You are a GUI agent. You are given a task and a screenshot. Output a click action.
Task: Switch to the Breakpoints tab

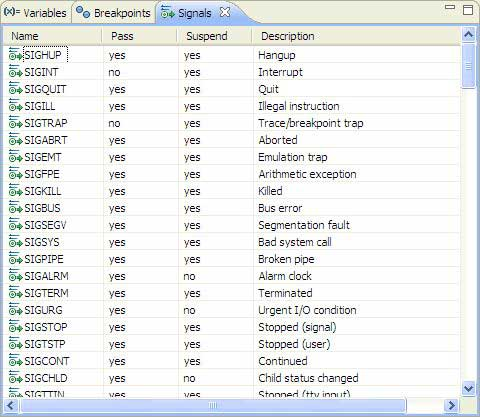[x=113, y=13]
